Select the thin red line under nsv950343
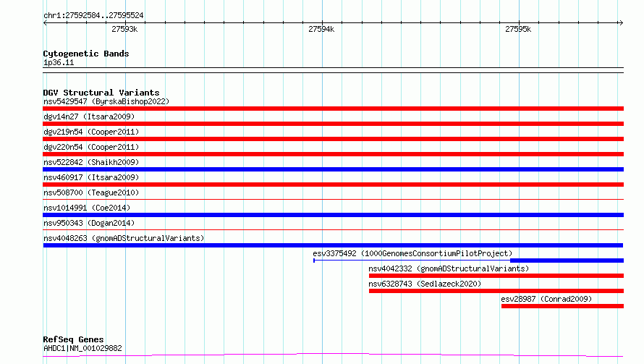Viewport: 644px width, 364px height. pos(333,230)
